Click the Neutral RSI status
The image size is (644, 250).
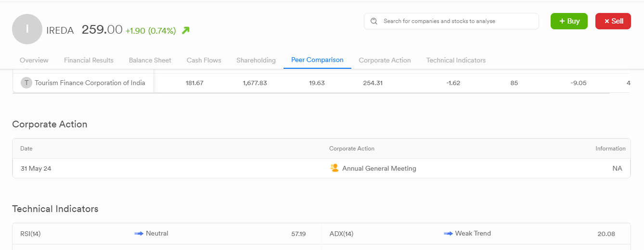157,233
